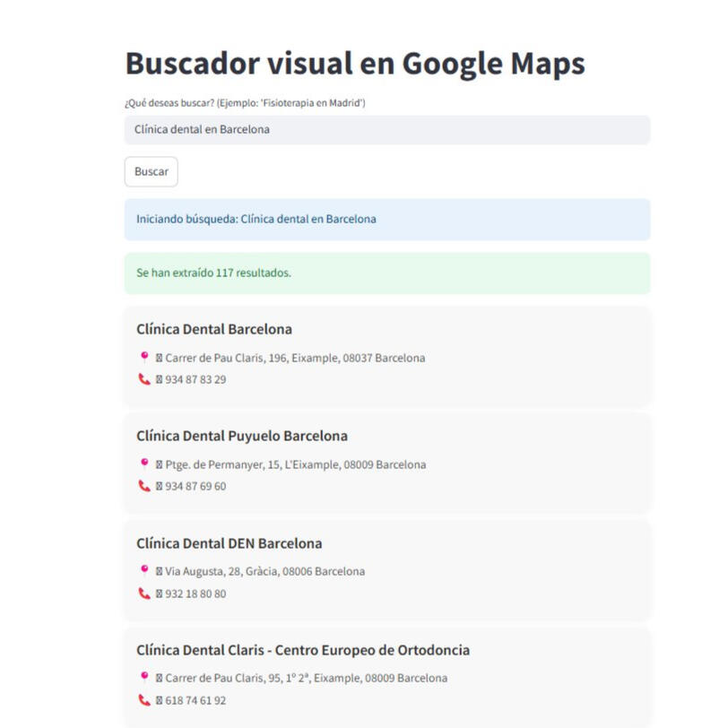This screenshot has width=728, height=728.
Task: Click the 'Buscador visual en Google Maps' heading
Action: [x=354, y=64]
